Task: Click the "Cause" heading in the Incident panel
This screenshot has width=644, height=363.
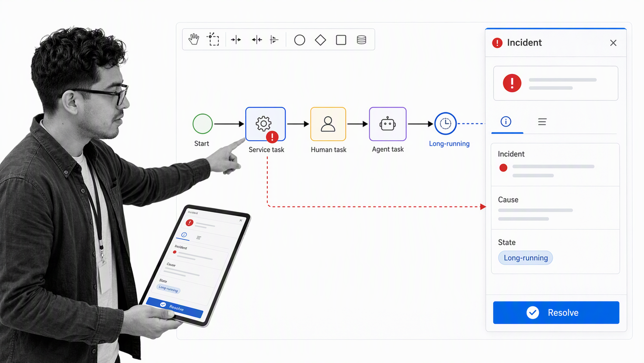Action: coord(508,200)
